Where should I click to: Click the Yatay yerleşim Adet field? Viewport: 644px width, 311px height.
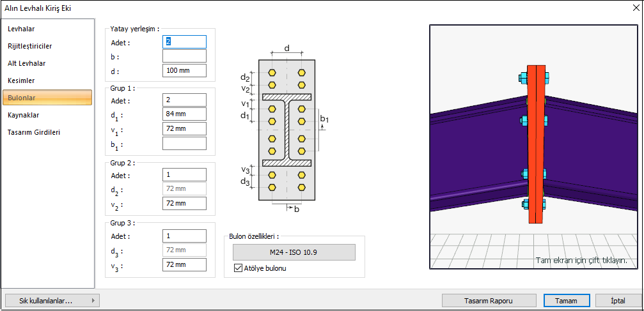184,42
